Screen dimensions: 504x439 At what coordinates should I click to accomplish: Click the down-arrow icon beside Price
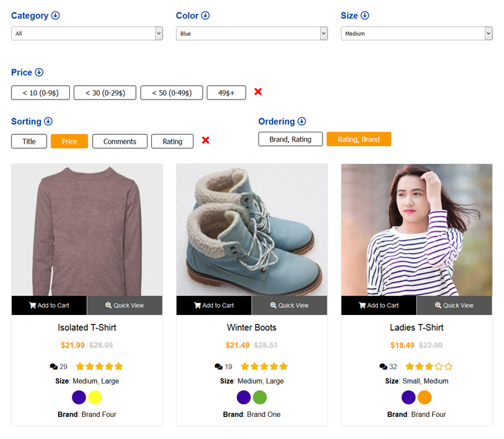pyautogui.click(x=39, y=72)
